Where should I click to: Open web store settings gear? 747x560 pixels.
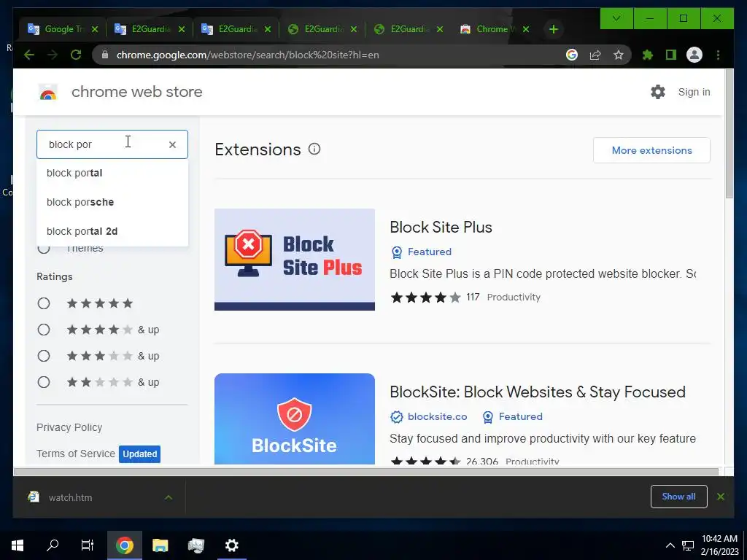(x=658, y=92)
